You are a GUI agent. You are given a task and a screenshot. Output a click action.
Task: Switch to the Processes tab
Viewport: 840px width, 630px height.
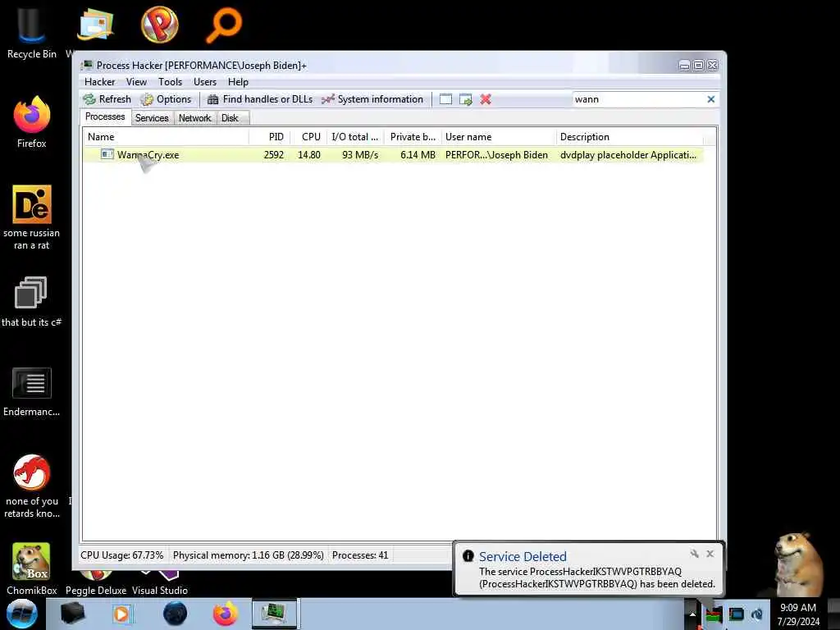coord(105,116)
